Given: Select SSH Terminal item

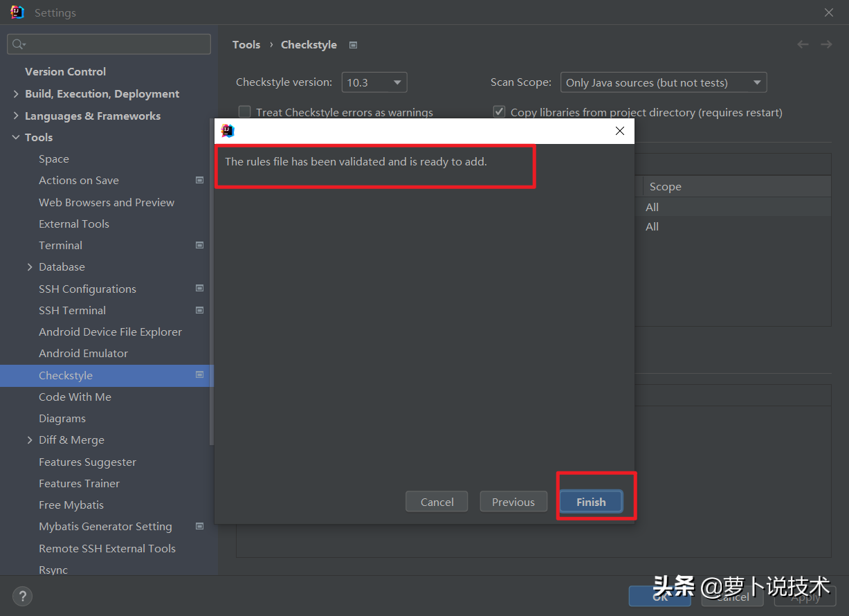Looking at the screenshot, I should [72, 311].
